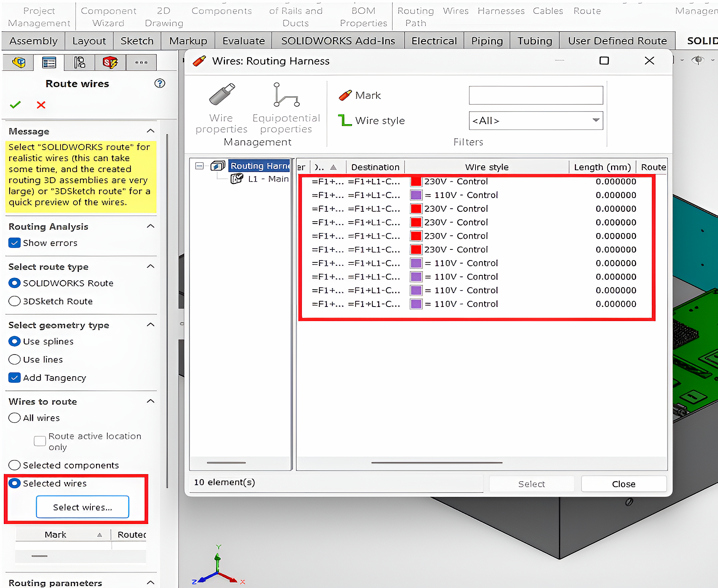This screenshot has width=718, height=588.
Task: Collapse the Select geometry type section
Action: [x=151, y=324]
